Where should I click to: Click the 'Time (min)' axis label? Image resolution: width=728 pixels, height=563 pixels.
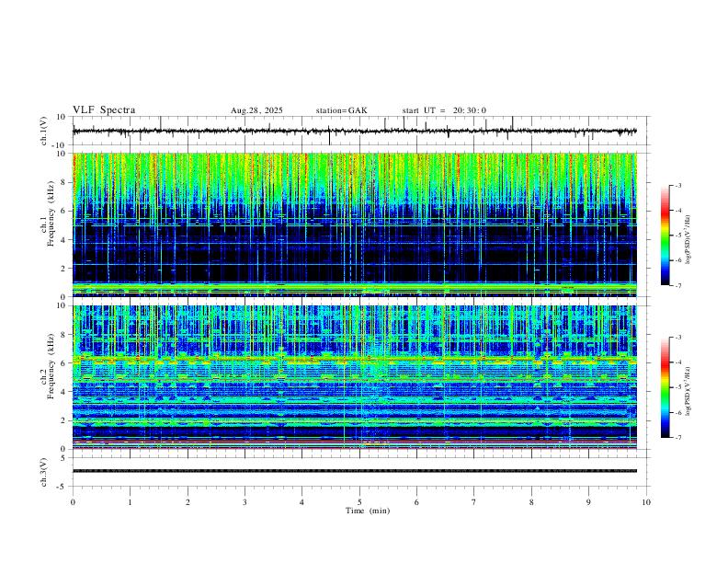[x=368, y=511]
